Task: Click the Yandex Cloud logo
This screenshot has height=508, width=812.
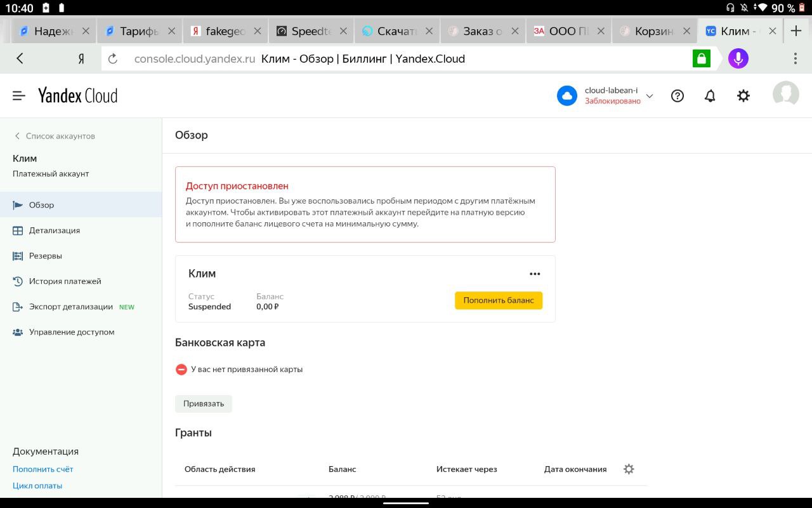Action: click(x=77, y=95)
